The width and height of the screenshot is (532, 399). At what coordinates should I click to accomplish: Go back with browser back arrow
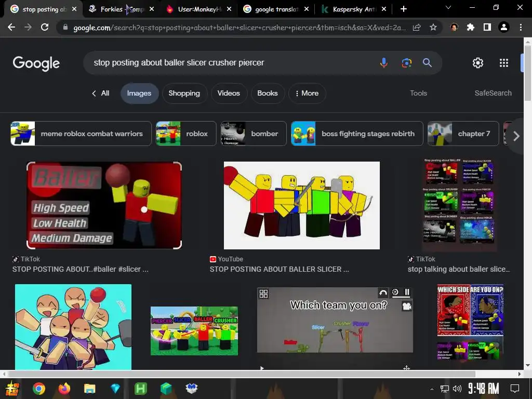(11, 27)
